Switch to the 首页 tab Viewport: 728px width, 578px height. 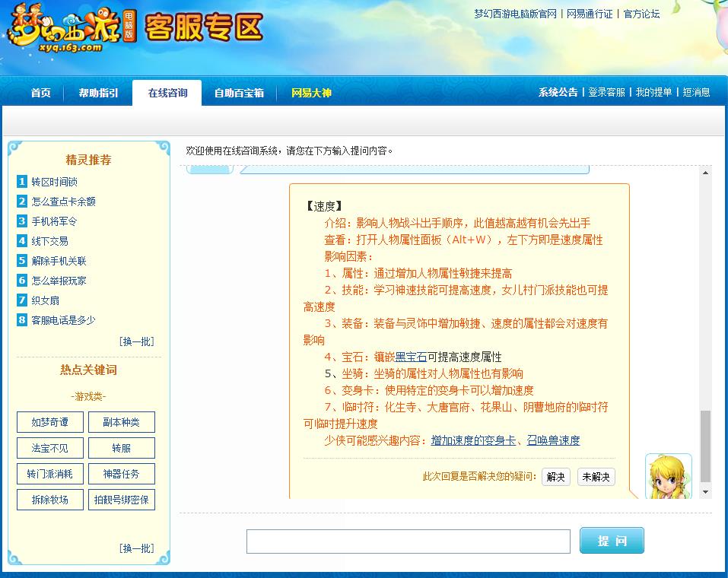(40, 92)
